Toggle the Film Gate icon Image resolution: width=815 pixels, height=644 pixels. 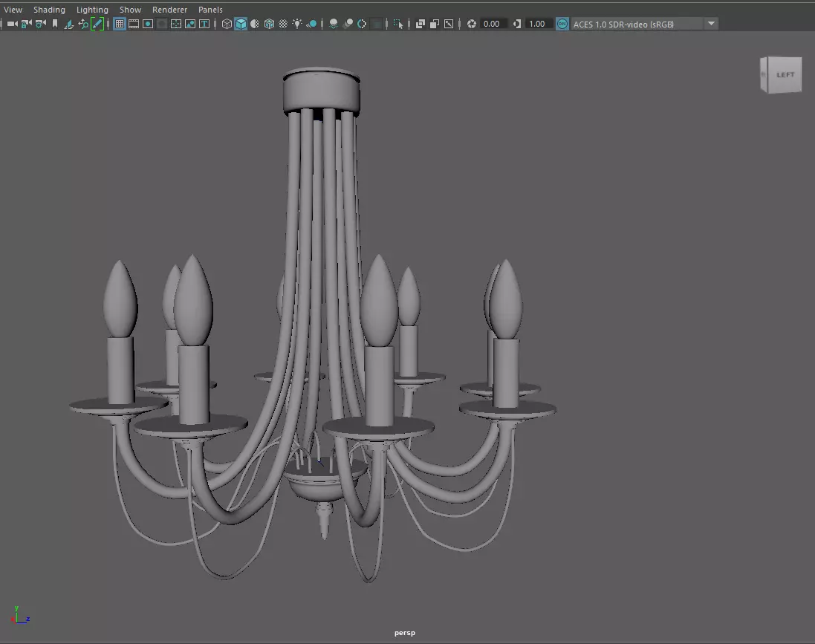[134, 23]
